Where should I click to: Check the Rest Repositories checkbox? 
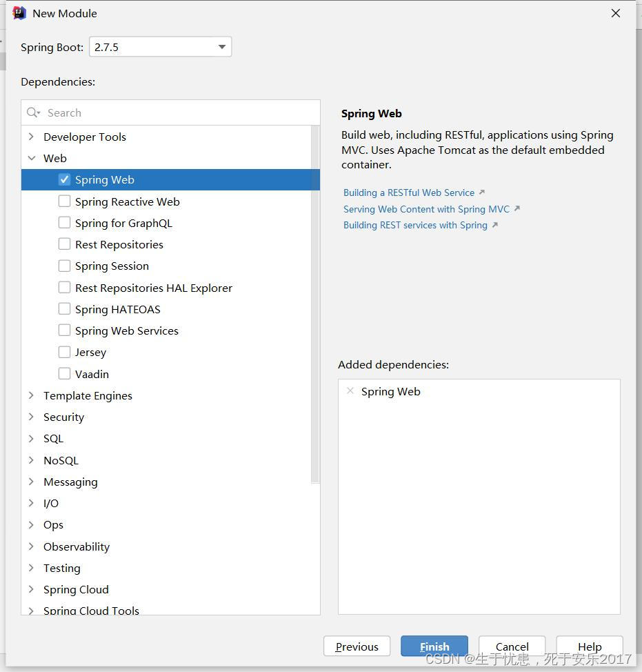[64, 244]
